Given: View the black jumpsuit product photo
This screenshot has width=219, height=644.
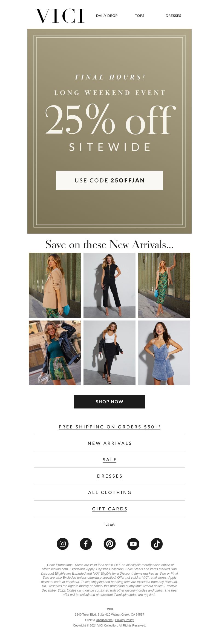Looking at the screenshot, I should point(109,285).
